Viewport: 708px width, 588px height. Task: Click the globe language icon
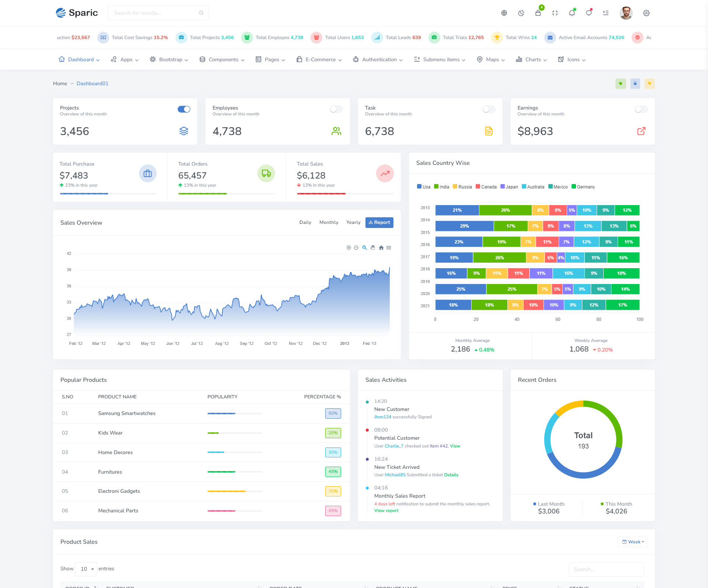click(x=504, y=13)
